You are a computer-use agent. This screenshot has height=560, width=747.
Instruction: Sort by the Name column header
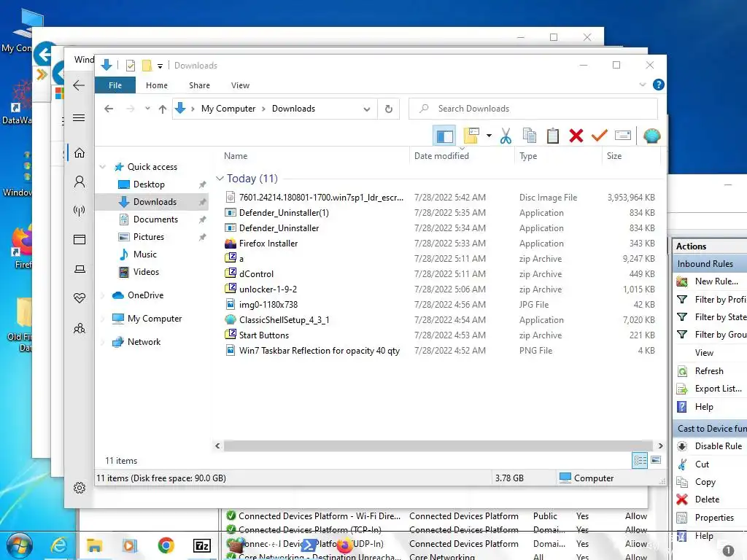point(236,156)
